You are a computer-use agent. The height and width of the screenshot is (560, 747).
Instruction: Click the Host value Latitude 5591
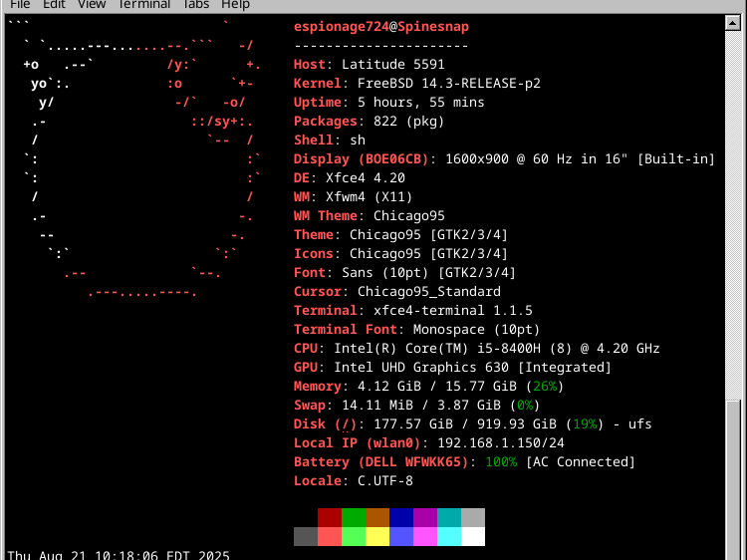click(393, 65)
